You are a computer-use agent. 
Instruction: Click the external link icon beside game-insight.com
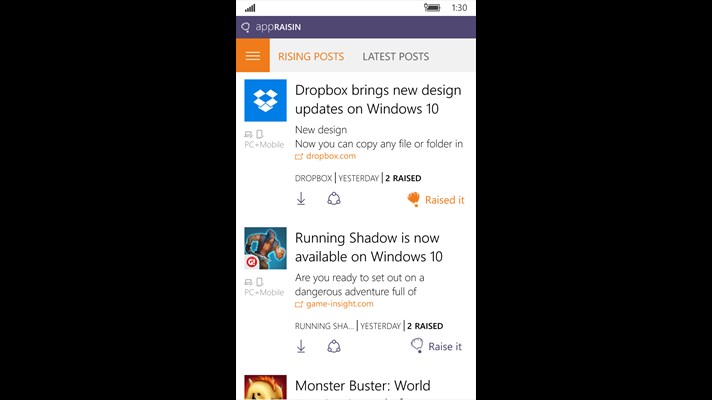click(x=299, y=305)
